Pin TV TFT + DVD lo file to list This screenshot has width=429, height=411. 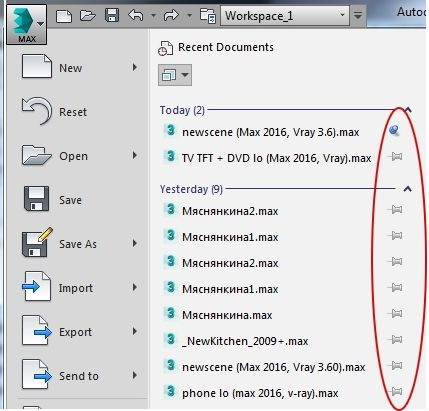coord(395,156)
